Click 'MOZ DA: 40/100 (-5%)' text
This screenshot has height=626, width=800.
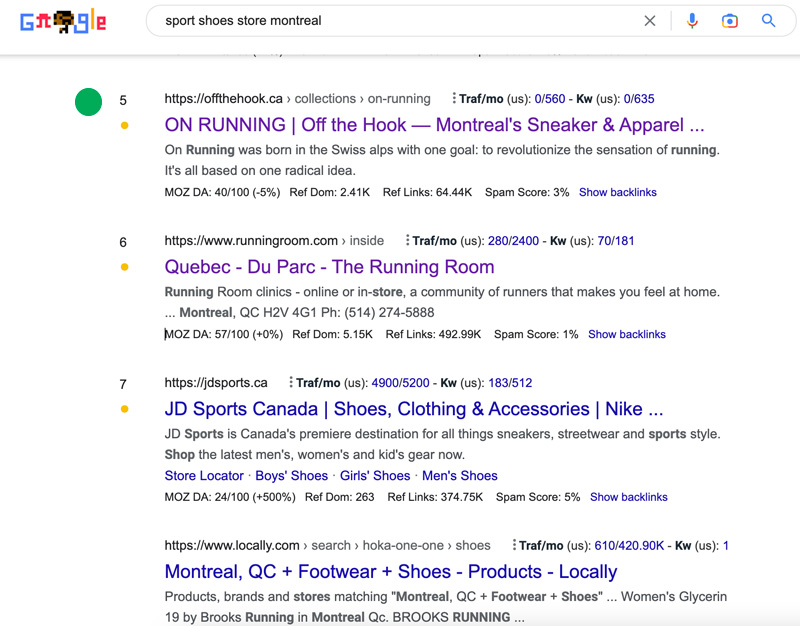pos(222,192)
